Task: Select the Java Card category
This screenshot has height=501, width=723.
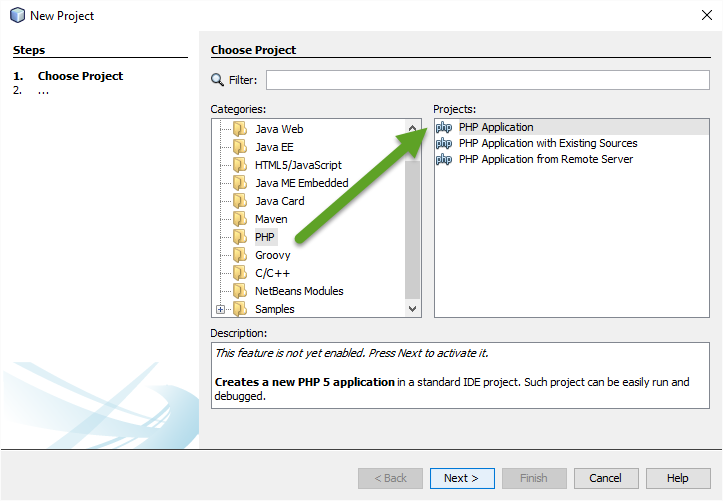Action: click(x=280, y=201)
